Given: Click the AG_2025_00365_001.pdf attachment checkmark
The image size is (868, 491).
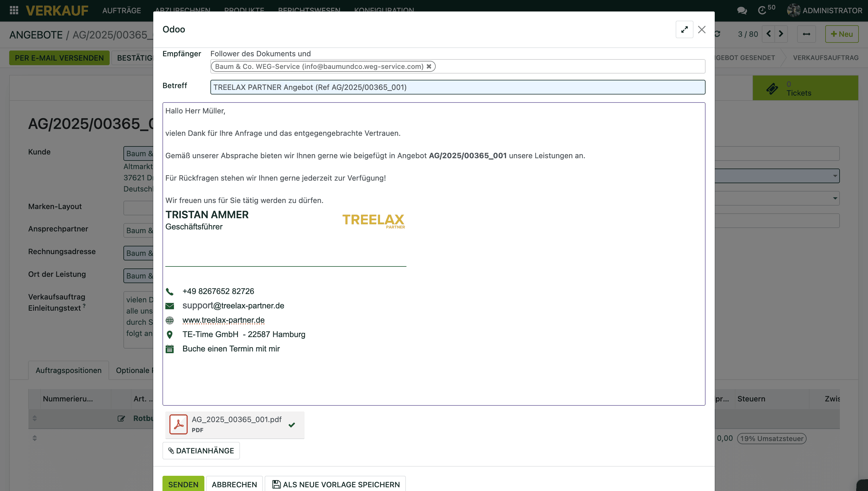Looking at the screenshot, I should coord(292,425).
